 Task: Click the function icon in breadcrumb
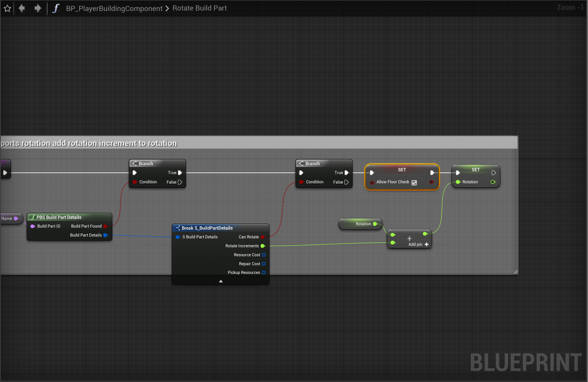point(56,8)
